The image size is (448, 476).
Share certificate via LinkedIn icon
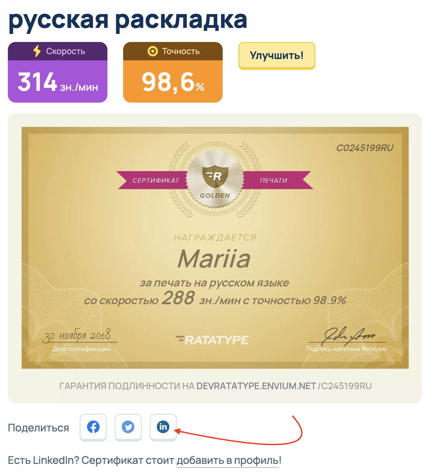click(163, 427)
